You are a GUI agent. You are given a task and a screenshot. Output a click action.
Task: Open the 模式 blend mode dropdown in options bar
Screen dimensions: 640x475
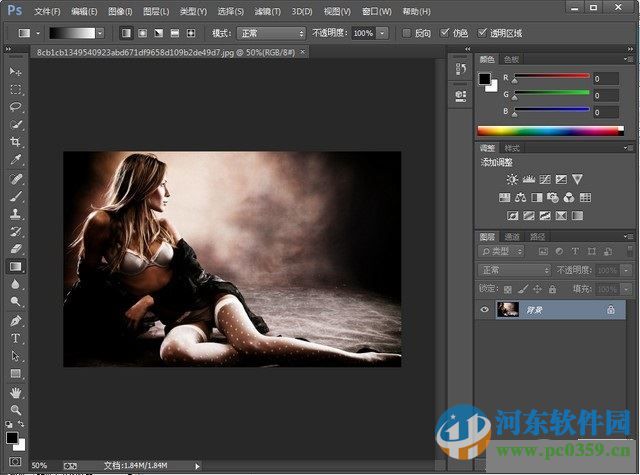[268, 33]
